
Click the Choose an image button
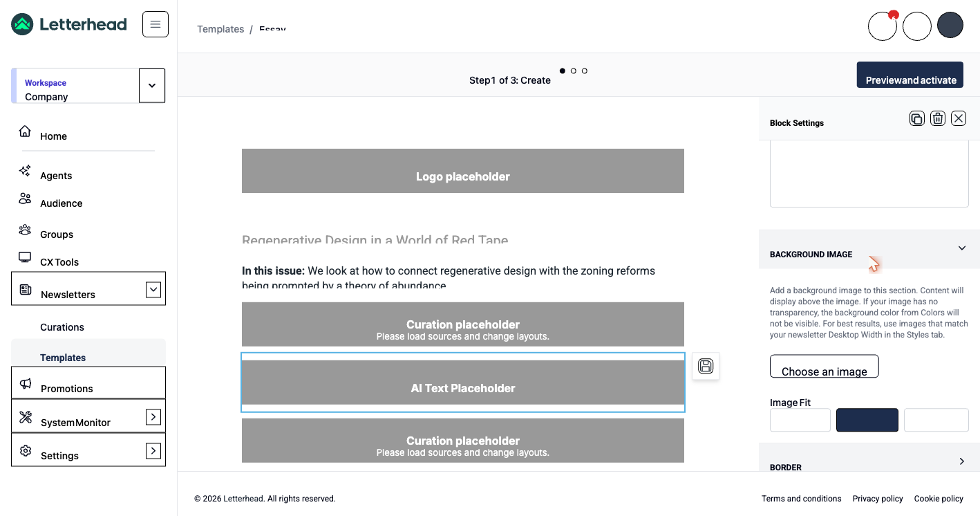pyautogui.click(x=824, y=367)
